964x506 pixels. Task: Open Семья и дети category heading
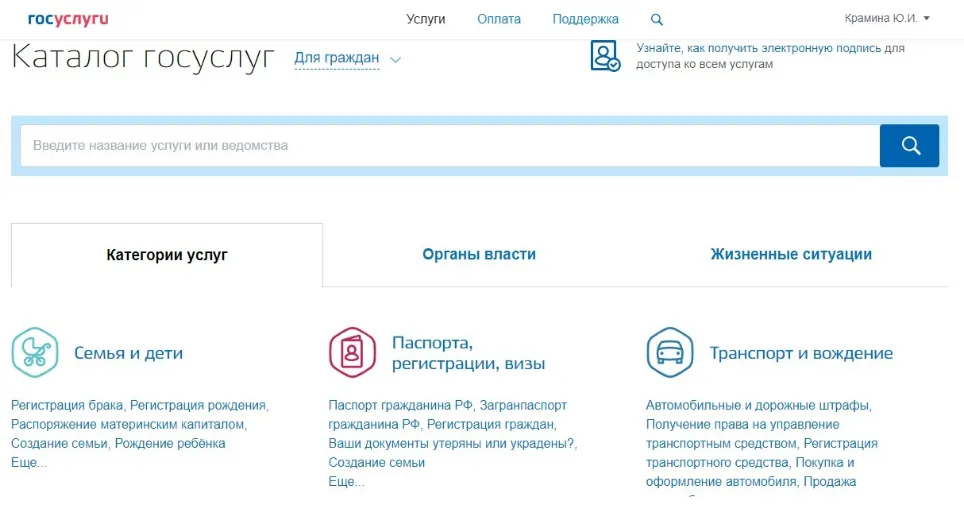(x=128, y=353)
